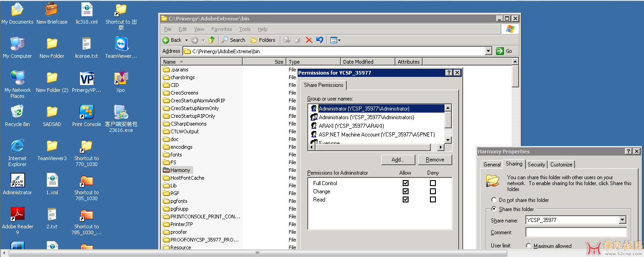
Task: Sort file list by Date Modified column
Action: pos(368,61)
